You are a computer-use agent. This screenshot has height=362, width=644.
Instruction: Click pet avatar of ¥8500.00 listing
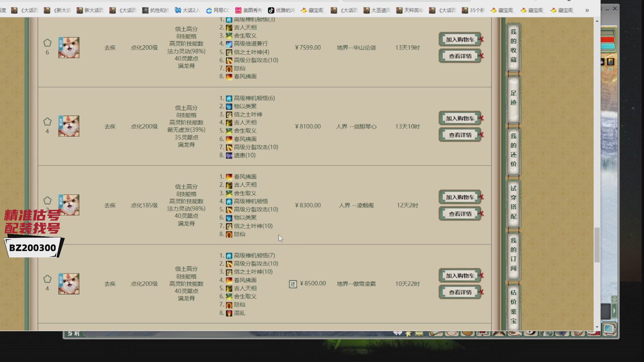coord(69,284)
